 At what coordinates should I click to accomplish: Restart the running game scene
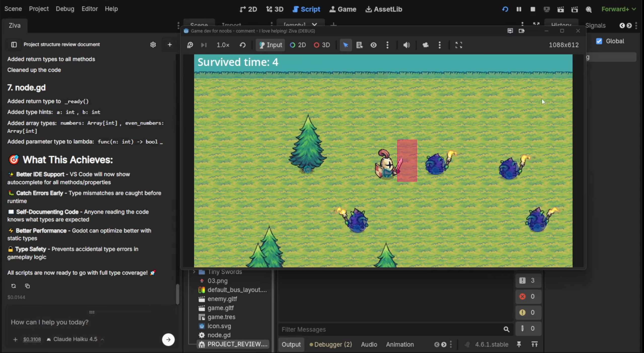click(x=505, y=10)
